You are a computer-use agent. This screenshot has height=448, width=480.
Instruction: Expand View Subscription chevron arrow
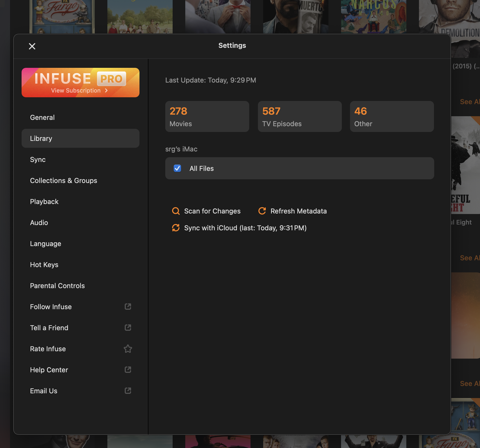106,90
